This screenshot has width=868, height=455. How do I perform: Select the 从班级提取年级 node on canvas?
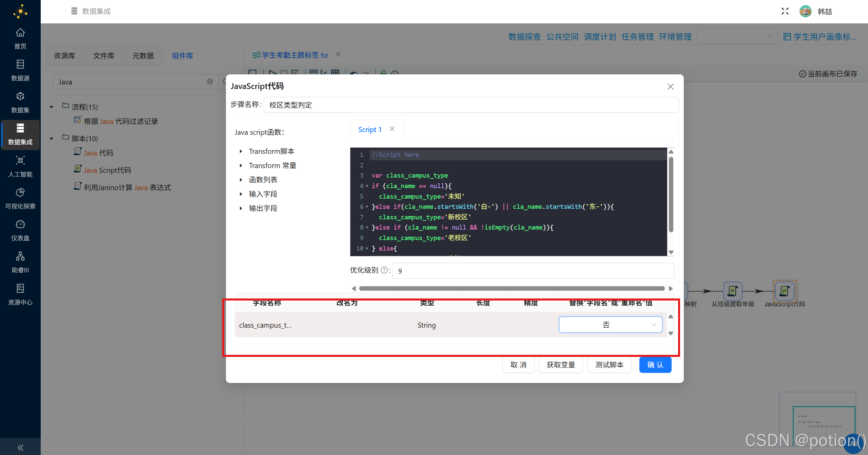[x=733, y=291]
